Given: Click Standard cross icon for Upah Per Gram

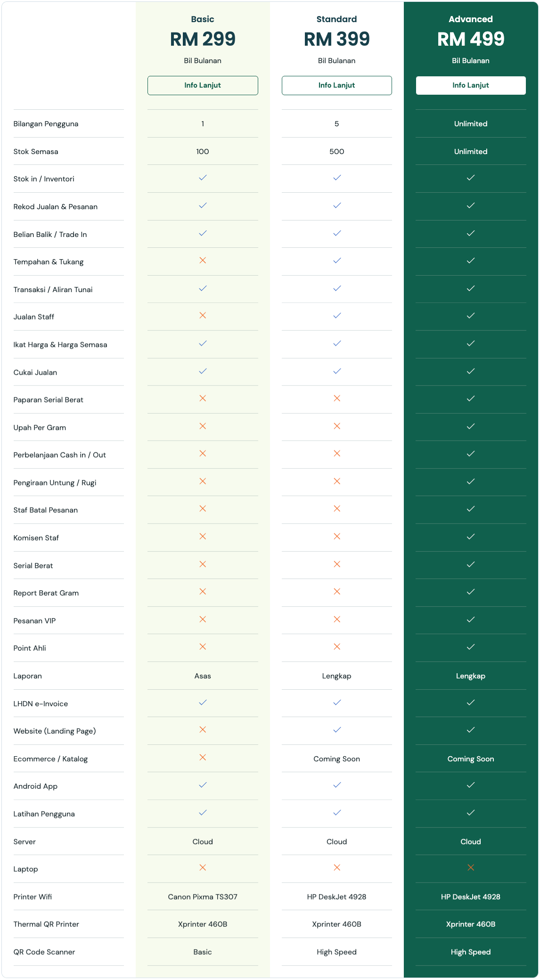Looking at the screenshot, I should click(337, 426).
